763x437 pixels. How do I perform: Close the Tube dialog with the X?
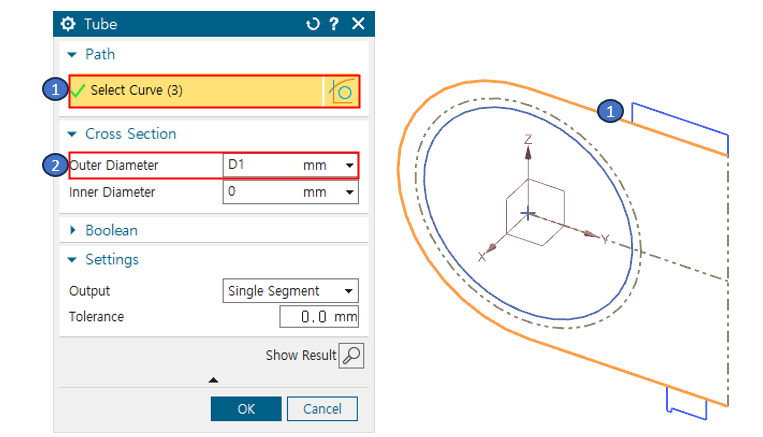(358, 24)
